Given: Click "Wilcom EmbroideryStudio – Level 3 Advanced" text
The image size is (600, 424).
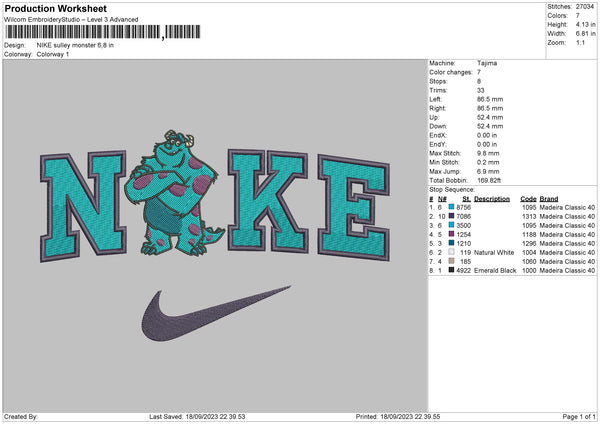Looking at the screenshot, I should (x=71, y=20).
